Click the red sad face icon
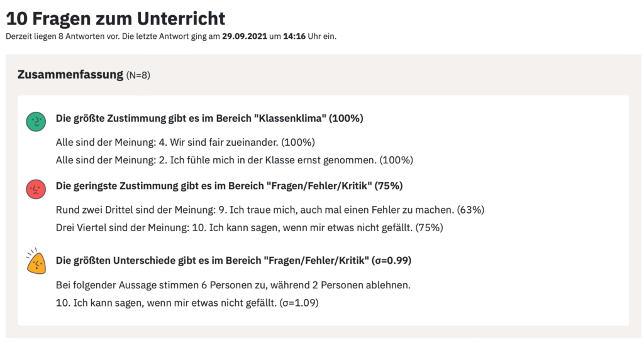 (x=36, y=189)
